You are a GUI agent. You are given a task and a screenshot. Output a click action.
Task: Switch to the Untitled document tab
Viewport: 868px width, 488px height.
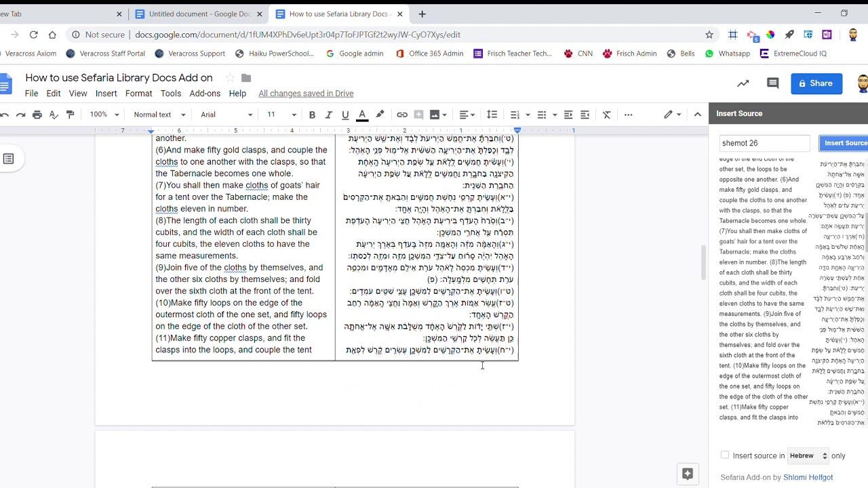(x=199, y=14)
